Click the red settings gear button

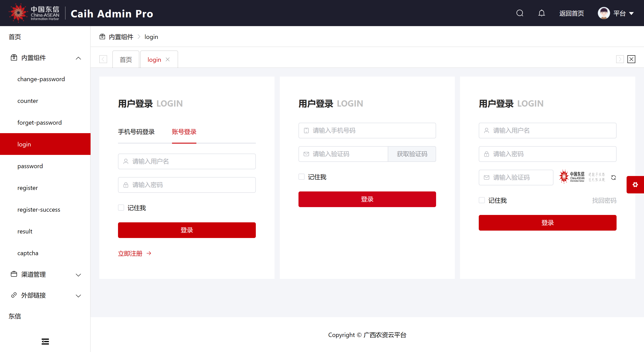(x=635, y=185)
